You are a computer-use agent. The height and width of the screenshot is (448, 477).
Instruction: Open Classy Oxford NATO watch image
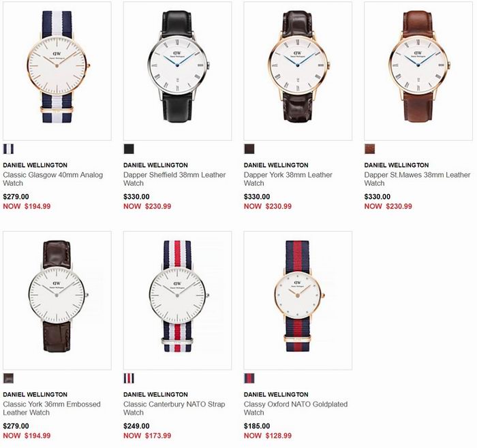(x=298, y=300)
